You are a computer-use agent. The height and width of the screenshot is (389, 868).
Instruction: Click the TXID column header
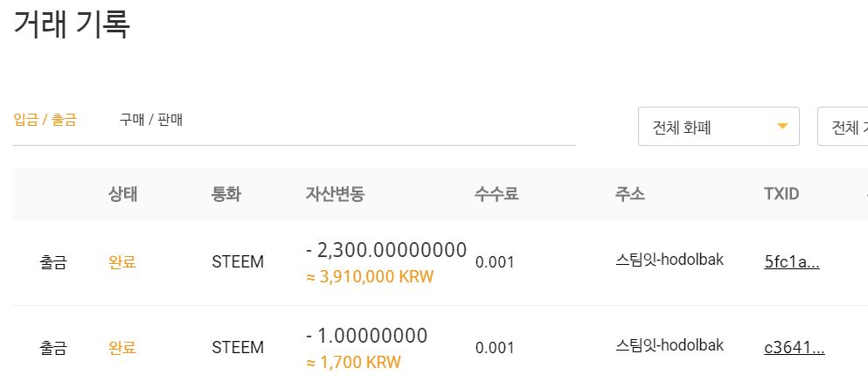[x=781, y=194]
